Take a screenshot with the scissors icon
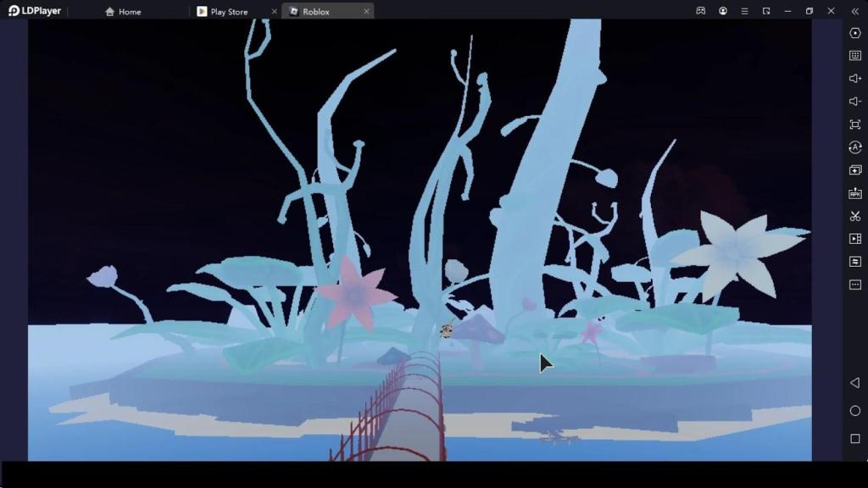 coord(854,216)
